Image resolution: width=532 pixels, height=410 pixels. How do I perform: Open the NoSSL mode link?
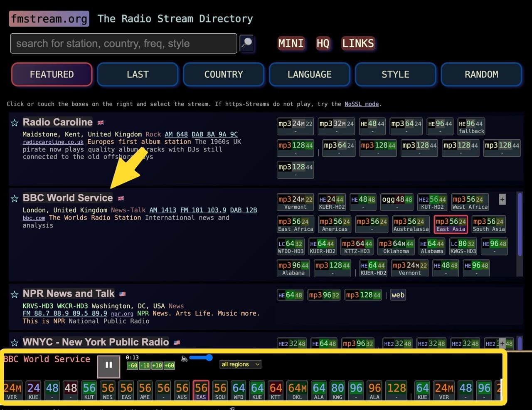362,104
